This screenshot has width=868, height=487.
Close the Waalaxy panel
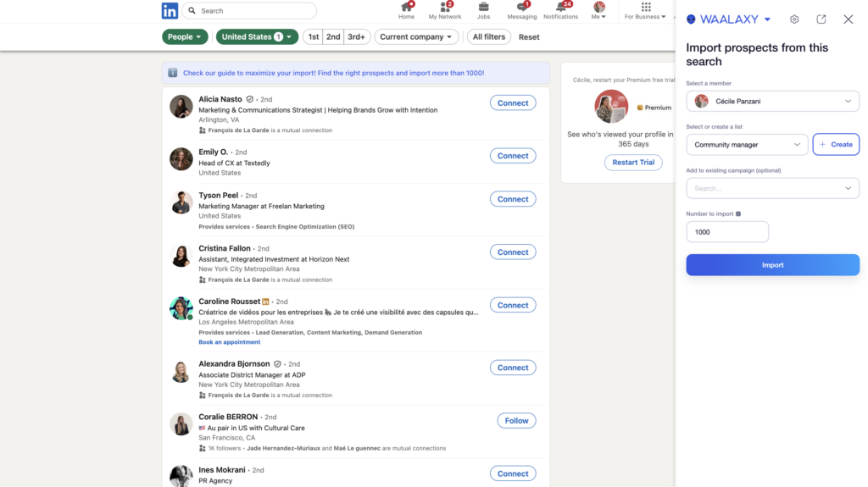click(x=848, y=19)
